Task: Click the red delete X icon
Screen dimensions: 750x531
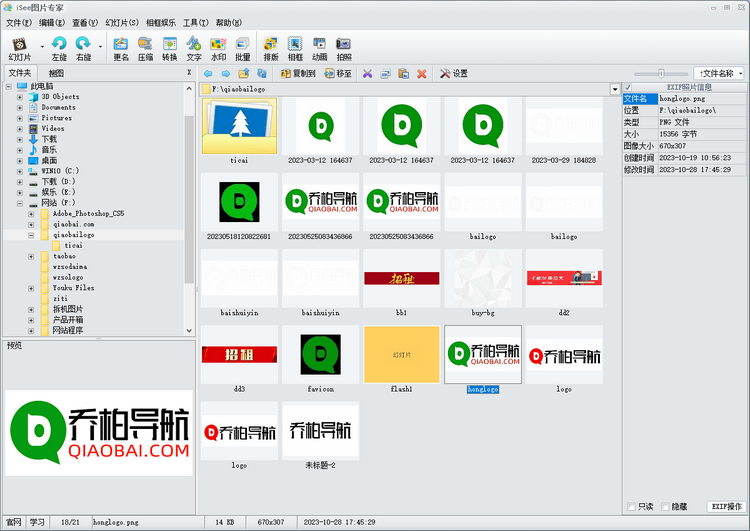Action: (x=422, y=74)
